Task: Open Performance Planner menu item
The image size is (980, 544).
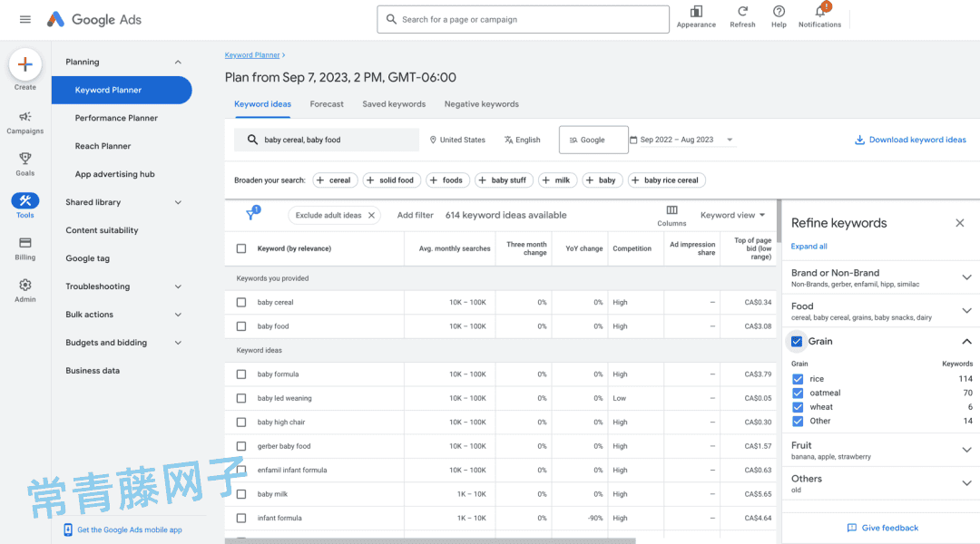Action: [x=116, y=118]
